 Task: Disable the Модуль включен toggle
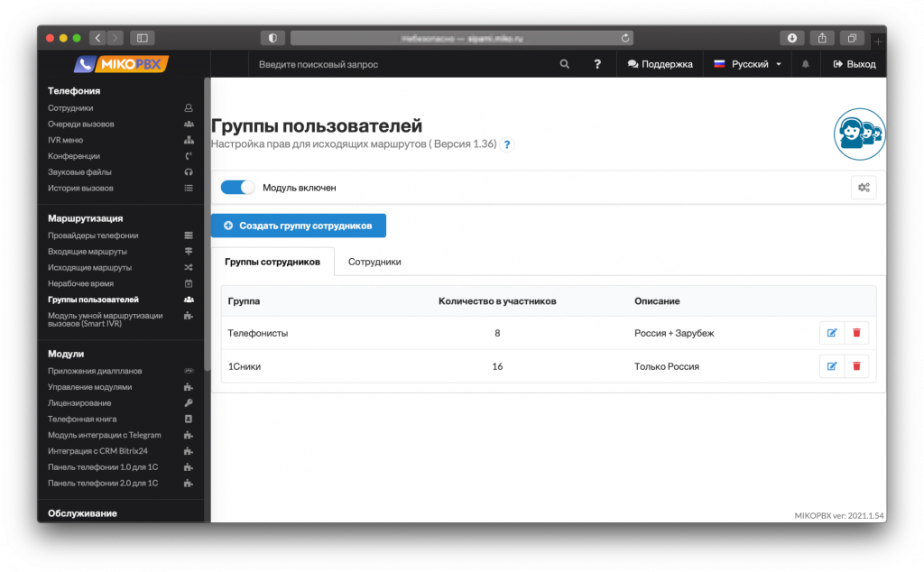(x=238, y=188)
